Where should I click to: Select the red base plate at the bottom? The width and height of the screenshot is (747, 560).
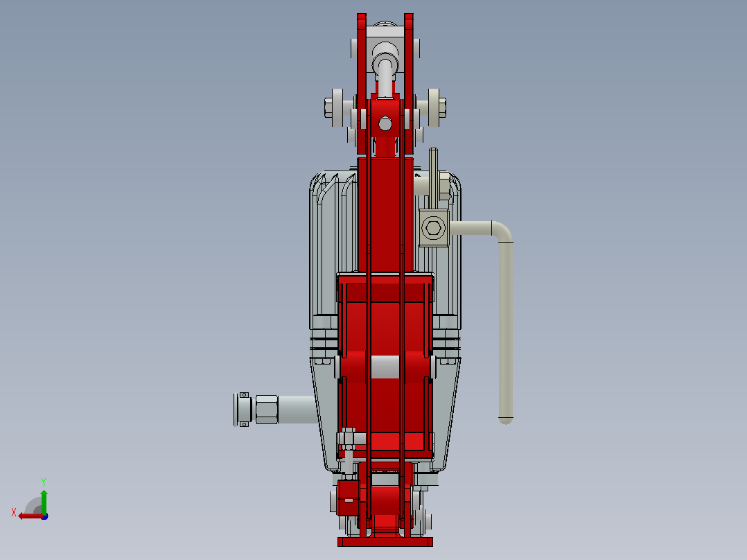[385, 542]
